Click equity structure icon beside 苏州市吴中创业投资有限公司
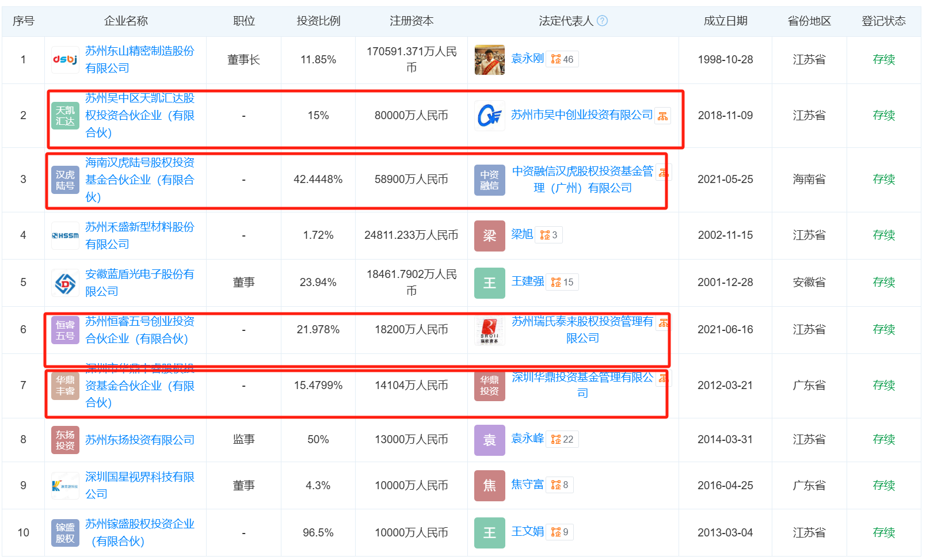This screenshot has height=560, width=926. pos(663,116)
